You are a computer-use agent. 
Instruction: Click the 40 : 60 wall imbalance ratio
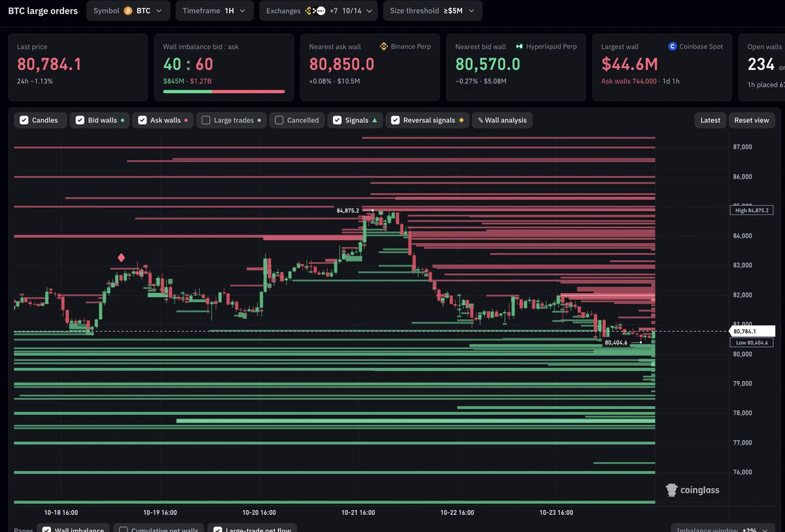(188, 64)
